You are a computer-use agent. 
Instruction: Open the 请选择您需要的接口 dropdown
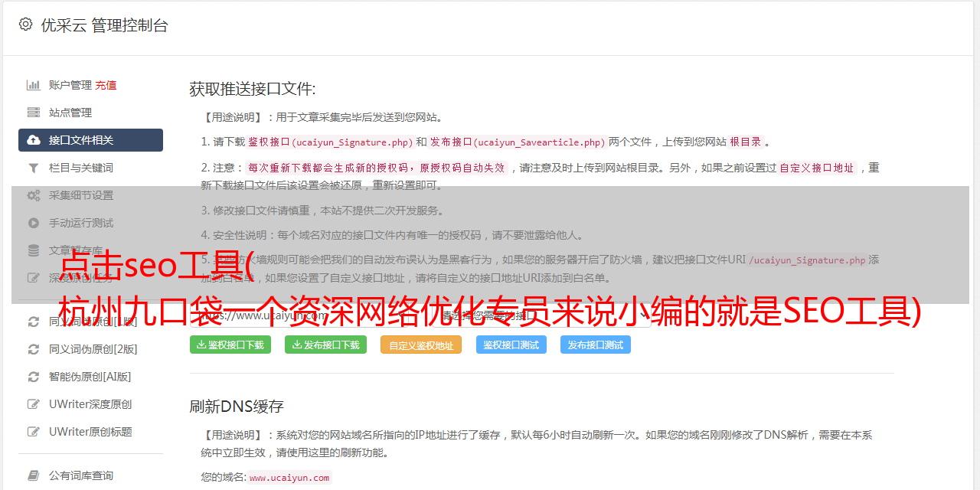[542, 315]
